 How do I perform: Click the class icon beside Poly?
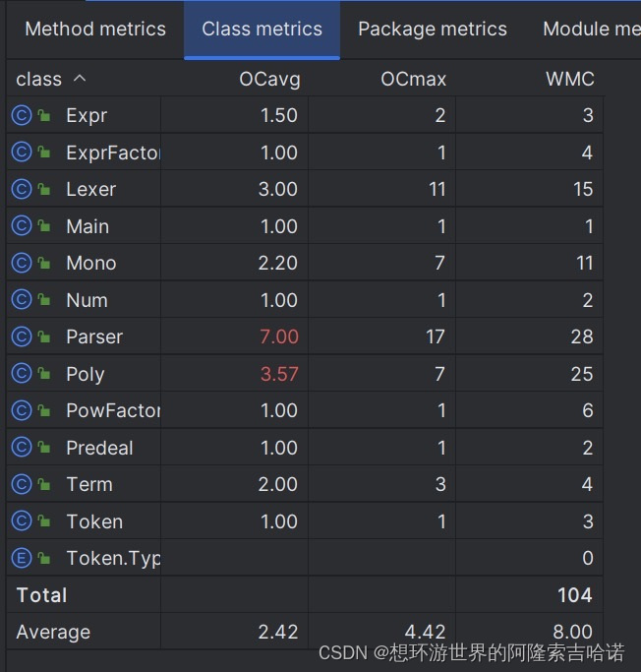(22, 373)
